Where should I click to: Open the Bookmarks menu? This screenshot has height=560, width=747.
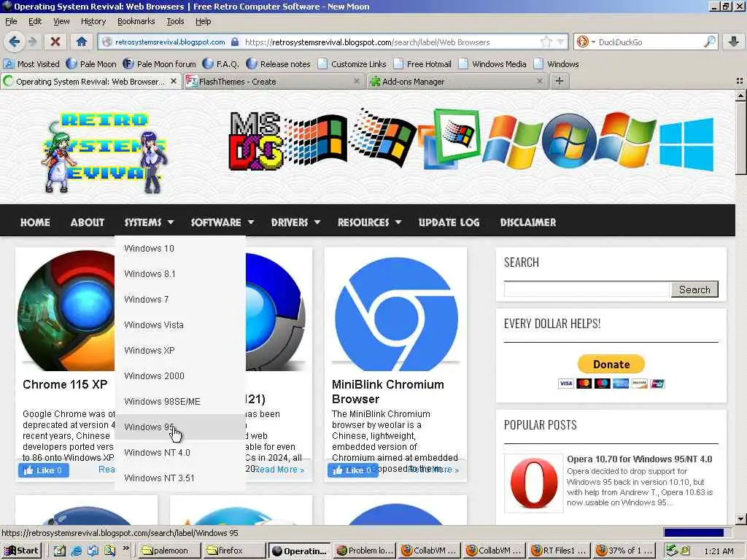click(136, 21)
